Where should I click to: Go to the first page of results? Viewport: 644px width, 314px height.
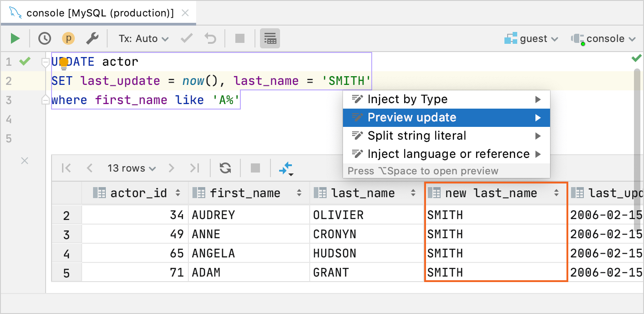tap(66, 168)
